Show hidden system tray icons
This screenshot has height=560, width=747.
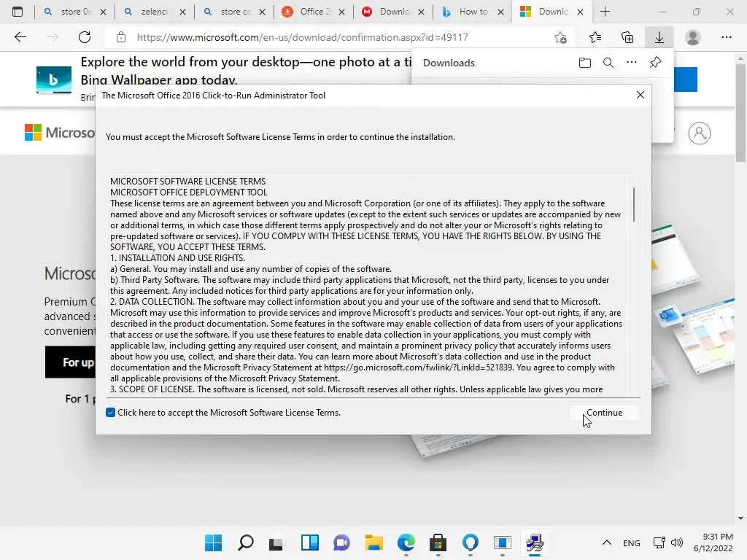click(x=607, y=542)
